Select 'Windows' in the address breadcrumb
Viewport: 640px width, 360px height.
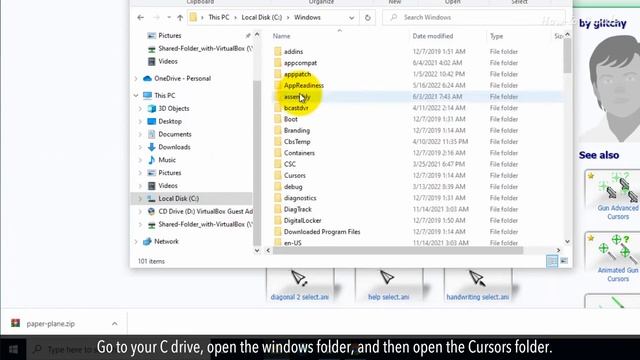coord(307,17)
